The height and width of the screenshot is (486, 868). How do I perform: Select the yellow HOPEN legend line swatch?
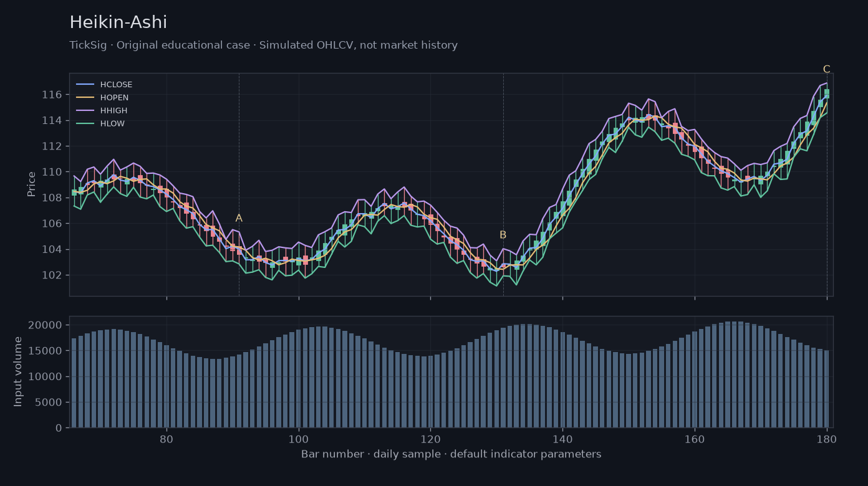tap(85, 98)
